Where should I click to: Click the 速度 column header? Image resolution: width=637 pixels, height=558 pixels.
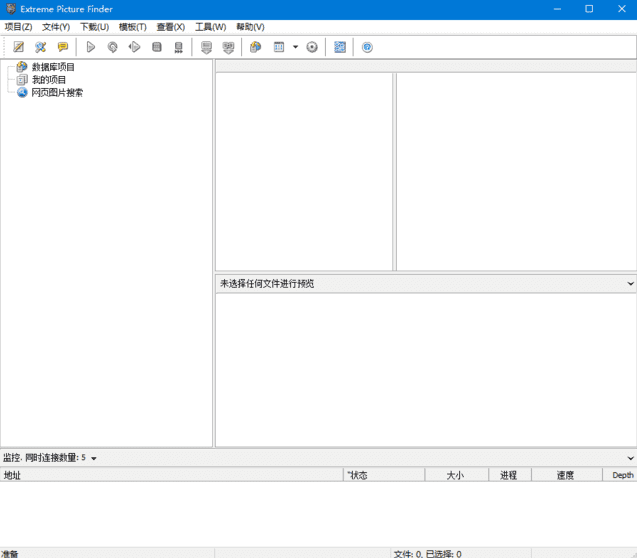tap(565, 475)
